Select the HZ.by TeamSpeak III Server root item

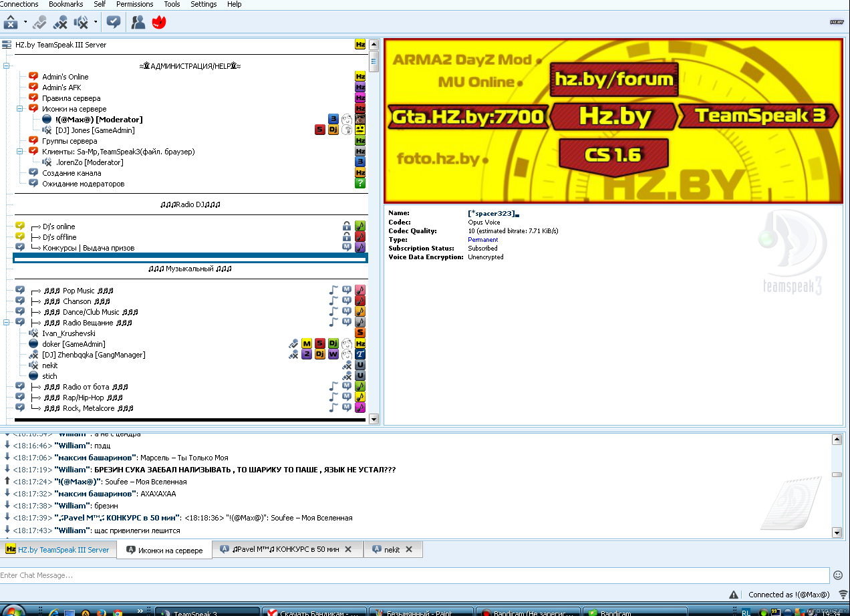point(61,45)
